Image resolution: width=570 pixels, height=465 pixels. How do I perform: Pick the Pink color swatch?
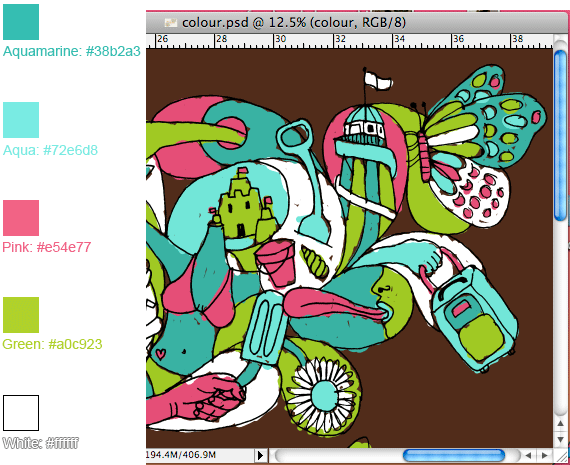21,218
